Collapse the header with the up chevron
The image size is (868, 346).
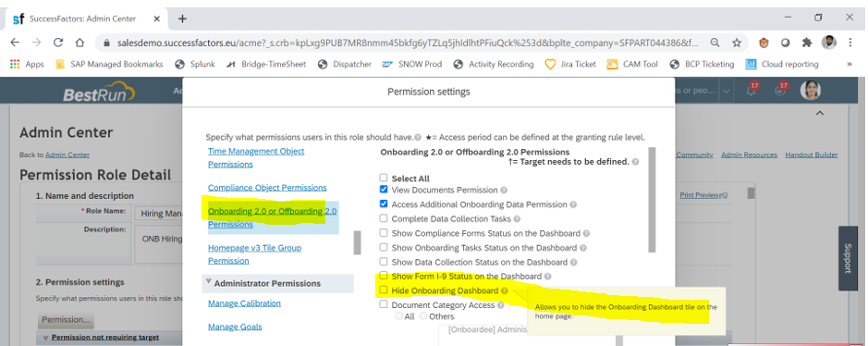820,114
